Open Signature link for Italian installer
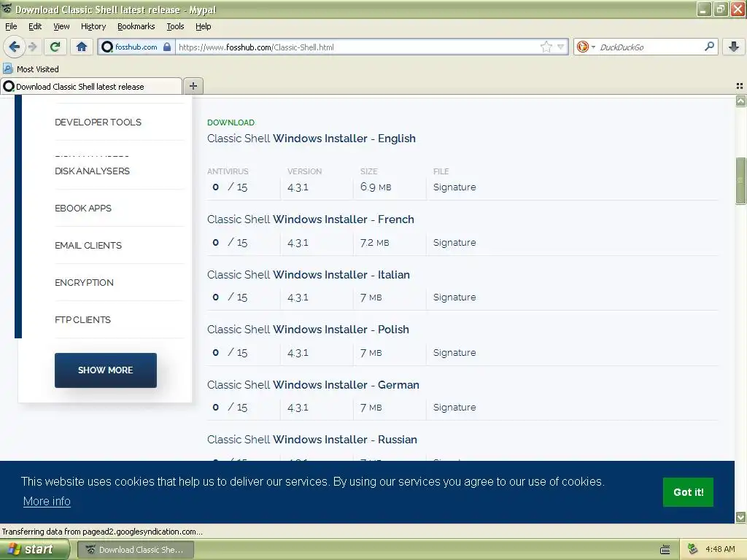 454,297
